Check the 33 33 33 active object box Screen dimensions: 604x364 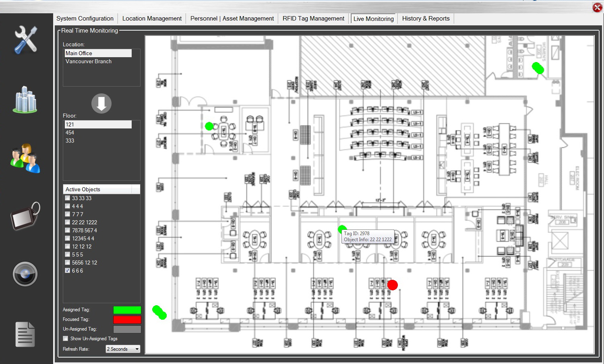pyautogui.click(x=68, y=198)
